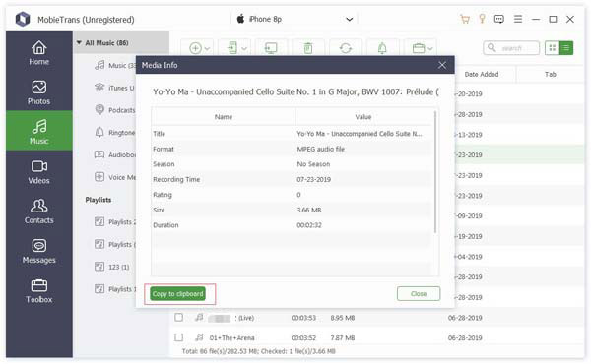Click Copy to clipboard button
The height and width of the screenshot is (364, 591).
[178, 293]
